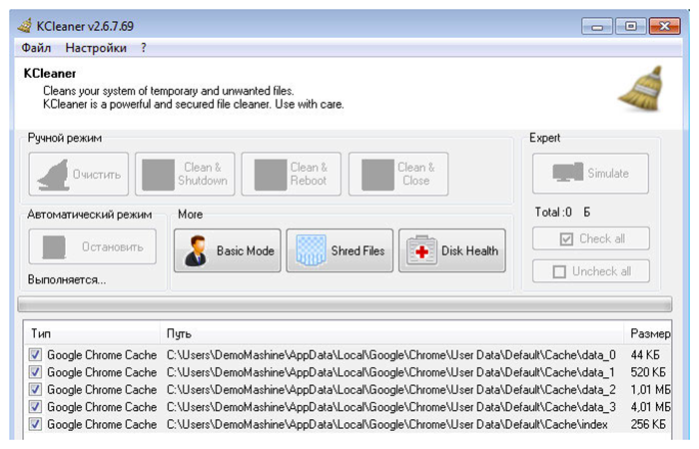Select the path ending in Cache\data_1
This screenshot has height=449, width=699.
(391, 372)
